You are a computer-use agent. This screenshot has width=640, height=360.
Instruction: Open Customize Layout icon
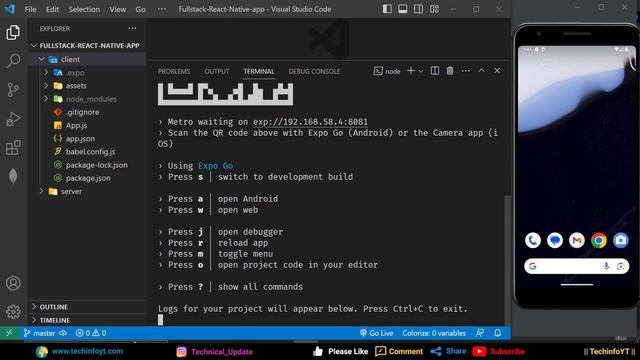[x=434, y=9]
